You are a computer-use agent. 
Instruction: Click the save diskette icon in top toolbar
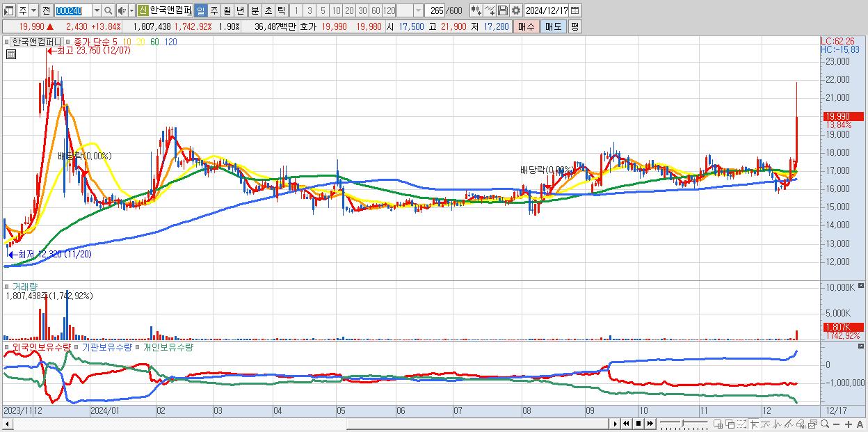click(503, 10)
